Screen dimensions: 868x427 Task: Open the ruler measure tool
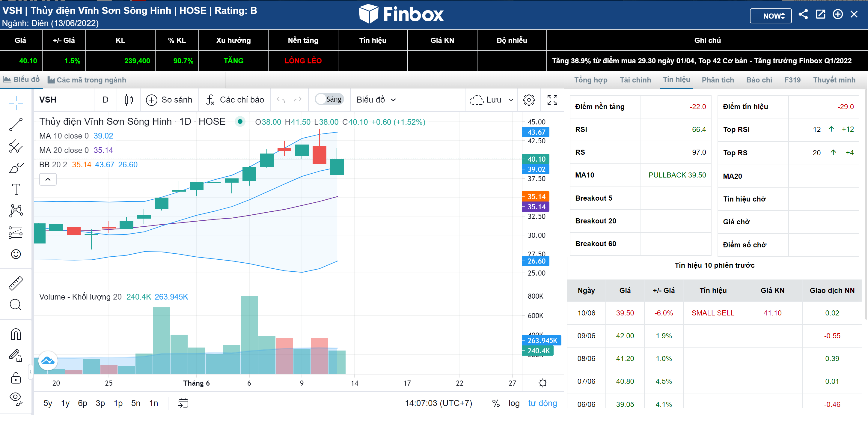tap(16, 283)
